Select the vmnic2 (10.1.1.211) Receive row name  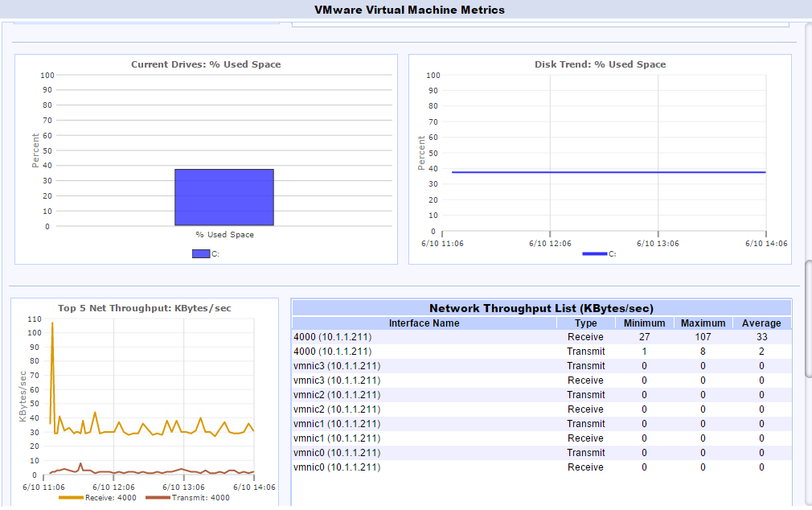click(x=337, y=409)
